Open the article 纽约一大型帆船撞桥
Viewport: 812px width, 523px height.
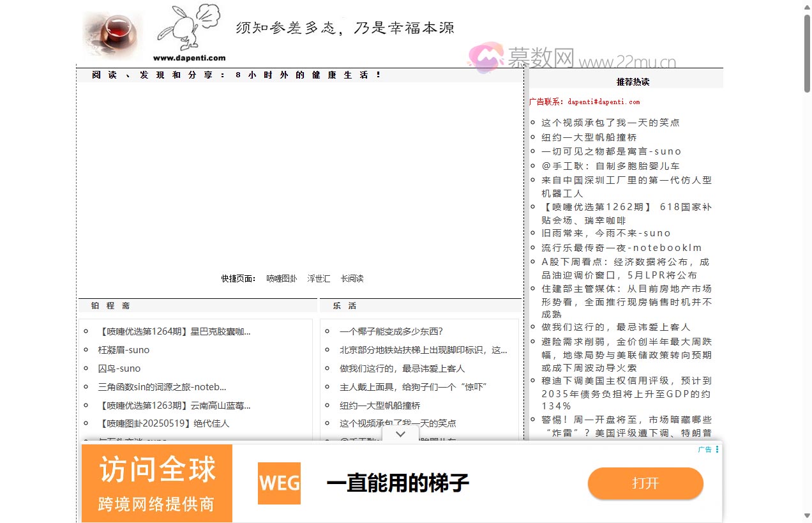point(587,137)
